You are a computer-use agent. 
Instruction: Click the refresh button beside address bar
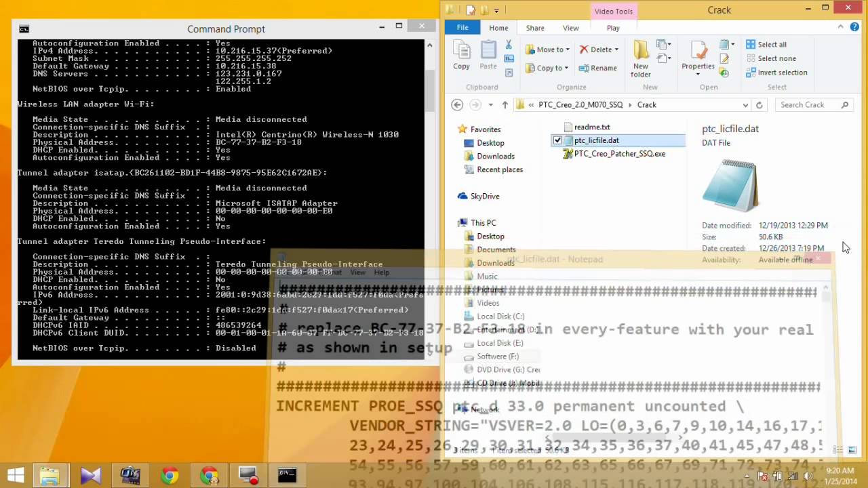[759, 105]
